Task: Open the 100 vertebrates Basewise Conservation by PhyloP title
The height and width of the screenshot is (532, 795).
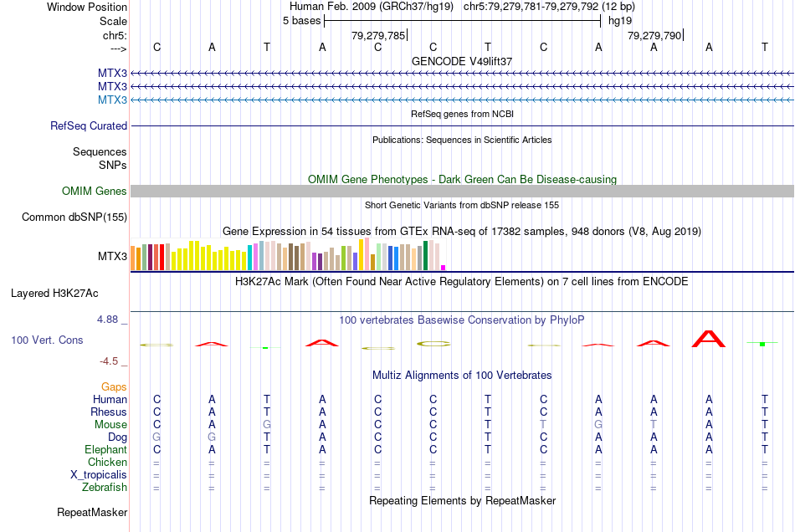Action: [x=462, y=320]
